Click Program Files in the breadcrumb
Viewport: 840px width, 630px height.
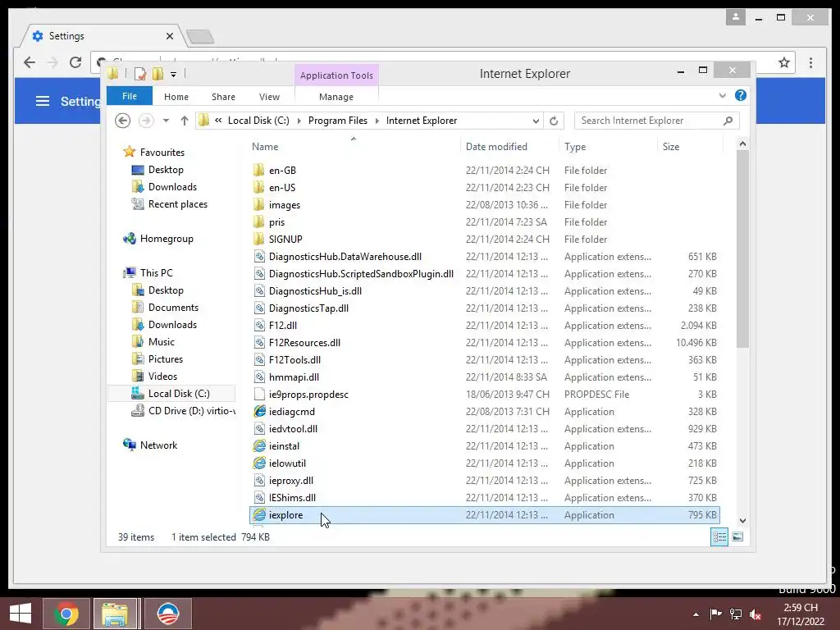pyautogui.click(x=337, y=121)
